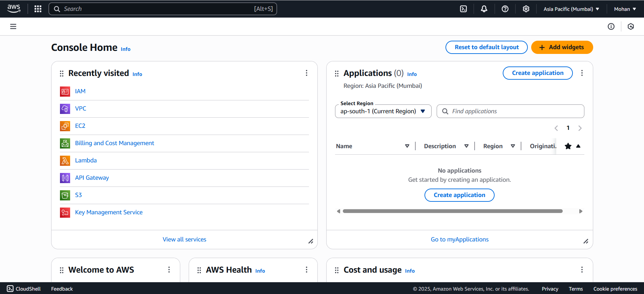This screenshot has width=644, height=294.
Task: Open Feedback in the footer
Action: point(62,289)
